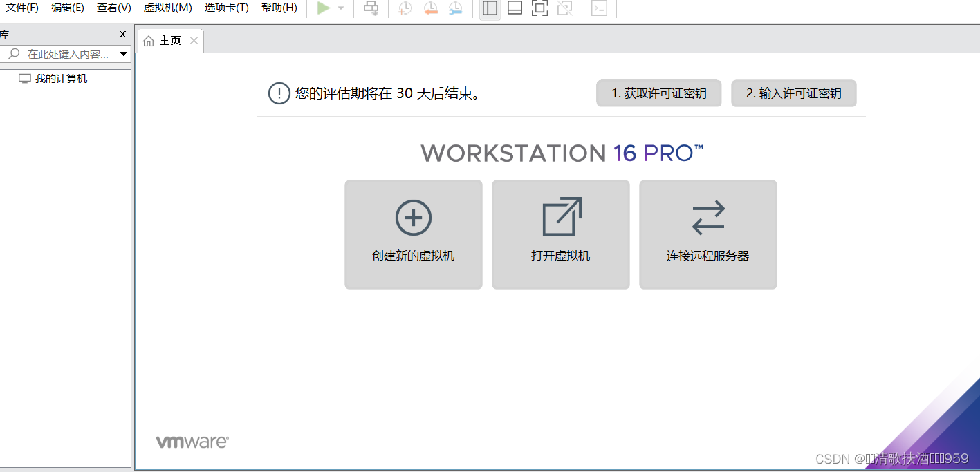This screenshot has height=472, width=980.
Task: Toggle the thumbnail bar view icon
Action: 515,8
